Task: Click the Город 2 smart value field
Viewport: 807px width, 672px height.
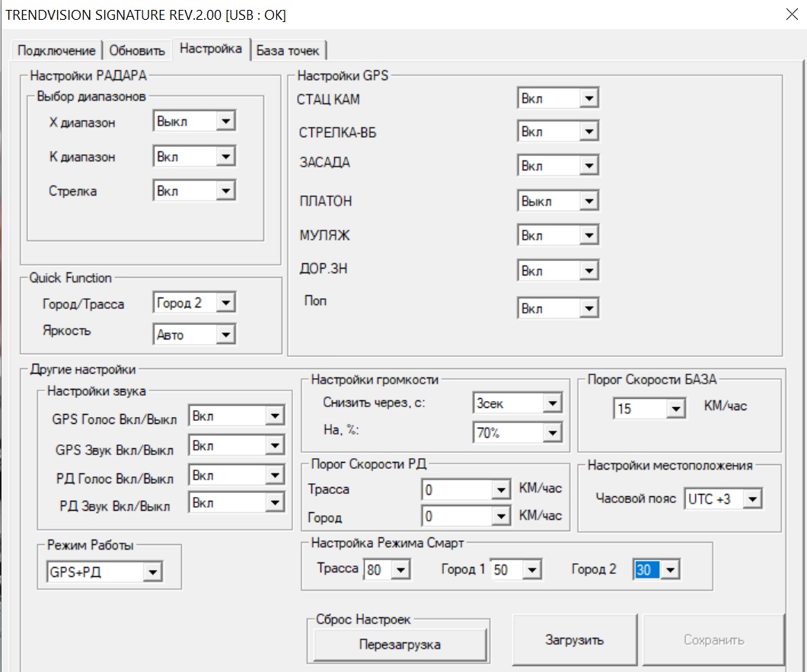Action: point(646,570)
